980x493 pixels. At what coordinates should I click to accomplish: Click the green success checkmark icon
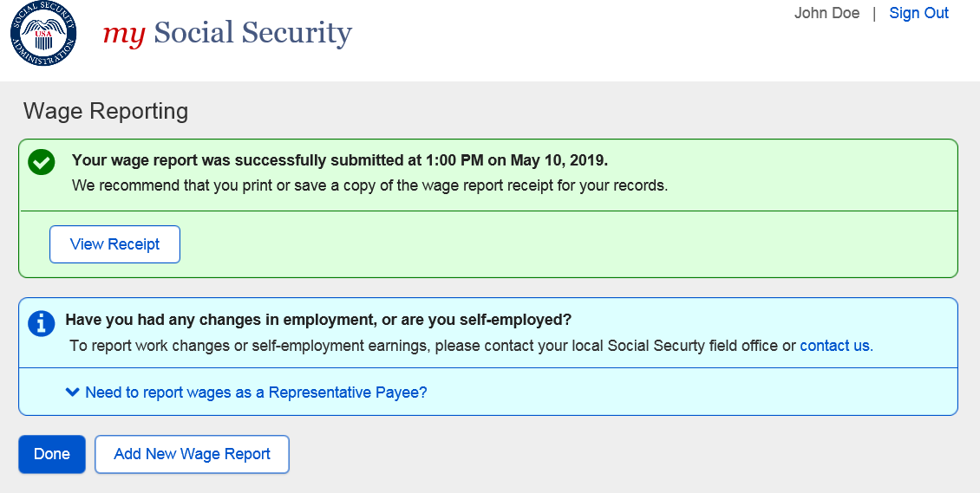(42, 162)
